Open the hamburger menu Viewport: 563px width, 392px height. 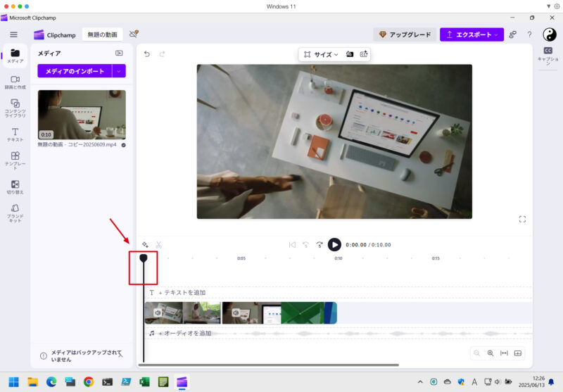tap(13, 34)
